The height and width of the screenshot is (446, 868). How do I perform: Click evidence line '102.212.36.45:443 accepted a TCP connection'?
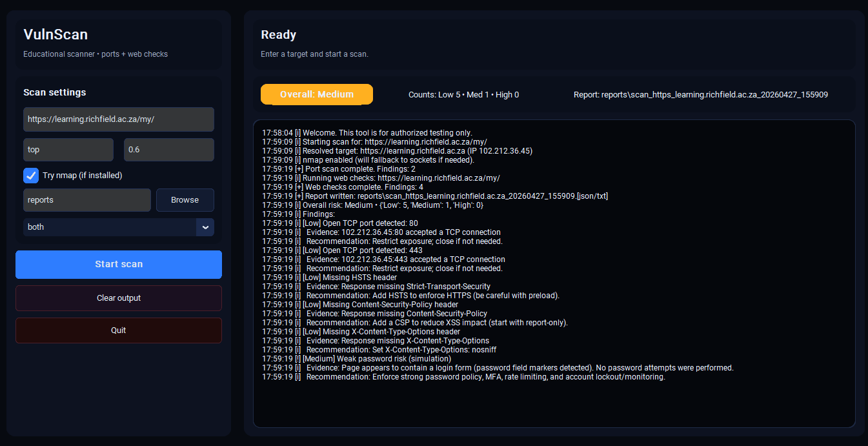point(383,259)
